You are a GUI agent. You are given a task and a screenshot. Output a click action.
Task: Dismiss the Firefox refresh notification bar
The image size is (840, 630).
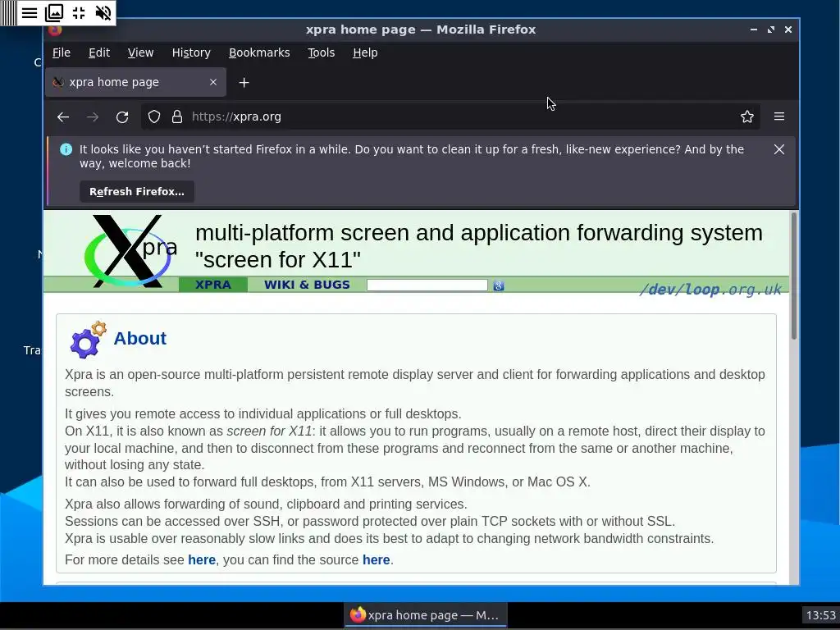click(779, 149)
